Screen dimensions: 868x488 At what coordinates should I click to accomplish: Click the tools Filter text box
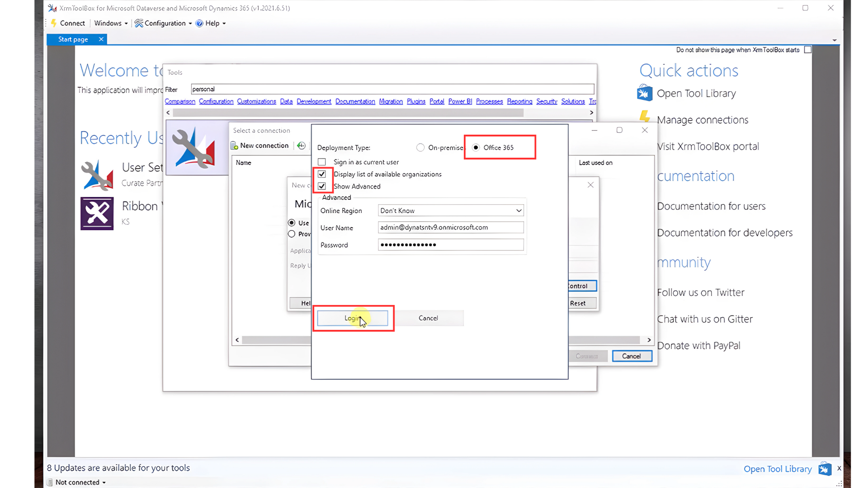point(392,89)
